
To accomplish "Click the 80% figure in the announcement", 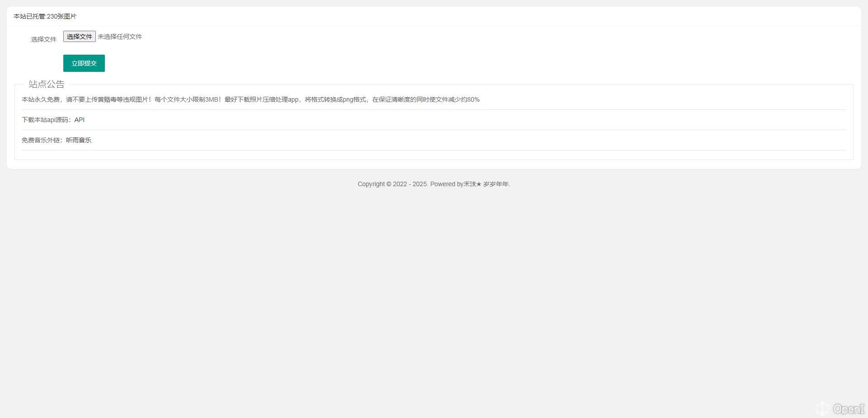I will tap(473, 99).
